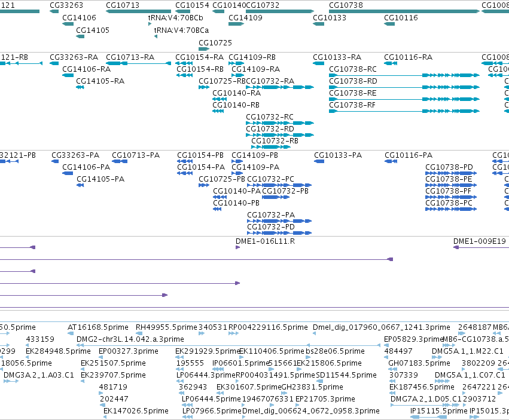Select protein CG14105-PA
This screenshot has height=420, width=509.
point(100,179)
